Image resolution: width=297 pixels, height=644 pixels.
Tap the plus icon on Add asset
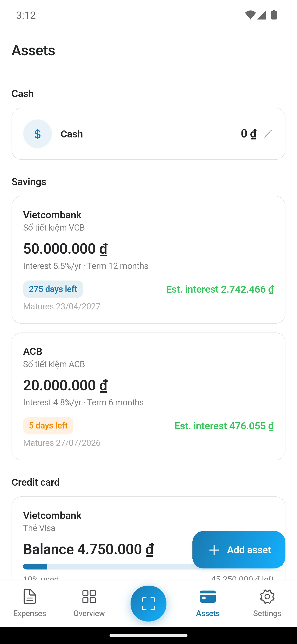tap(214, 550)
